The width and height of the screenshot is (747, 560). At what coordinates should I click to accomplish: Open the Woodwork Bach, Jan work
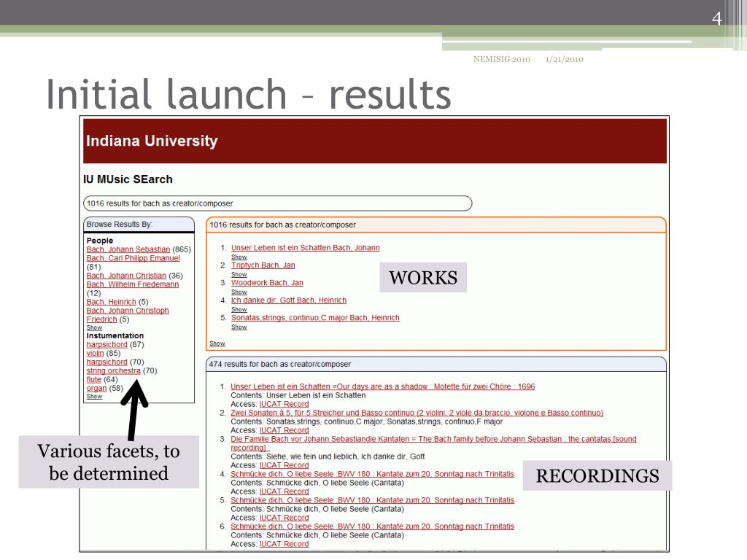click(267, 283)
